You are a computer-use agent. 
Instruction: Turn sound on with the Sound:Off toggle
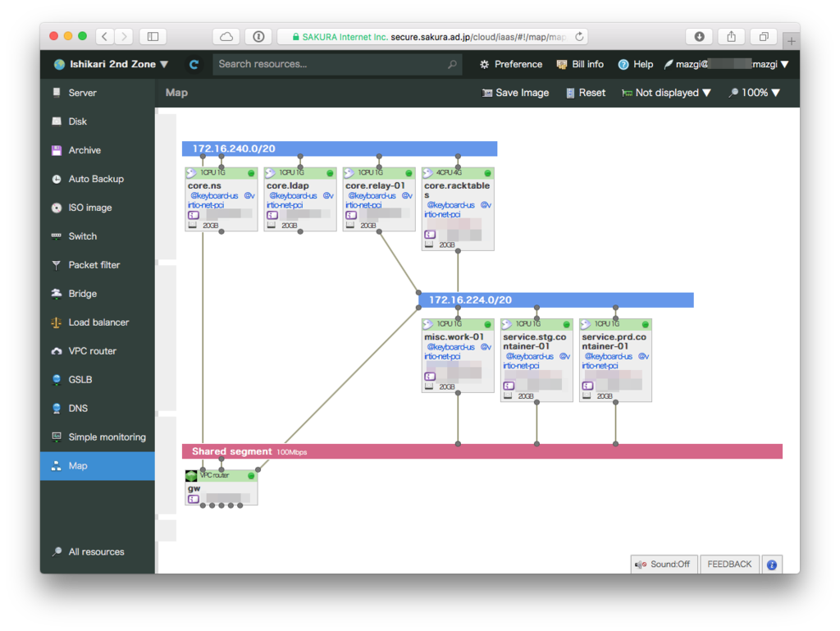click(x=664, y=564)
